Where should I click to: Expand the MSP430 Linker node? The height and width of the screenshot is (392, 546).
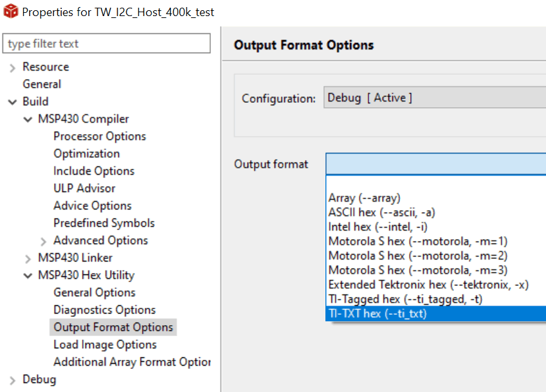click(28, 258)
